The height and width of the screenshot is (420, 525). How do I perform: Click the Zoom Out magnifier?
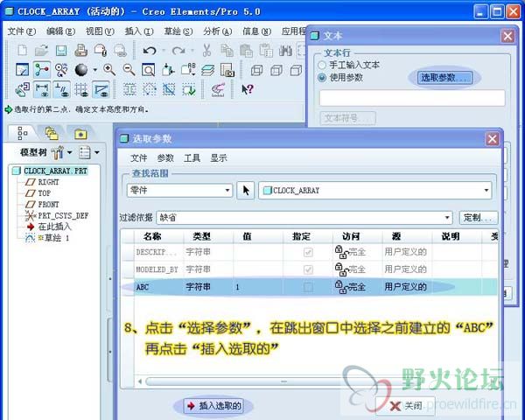[129, 70]
